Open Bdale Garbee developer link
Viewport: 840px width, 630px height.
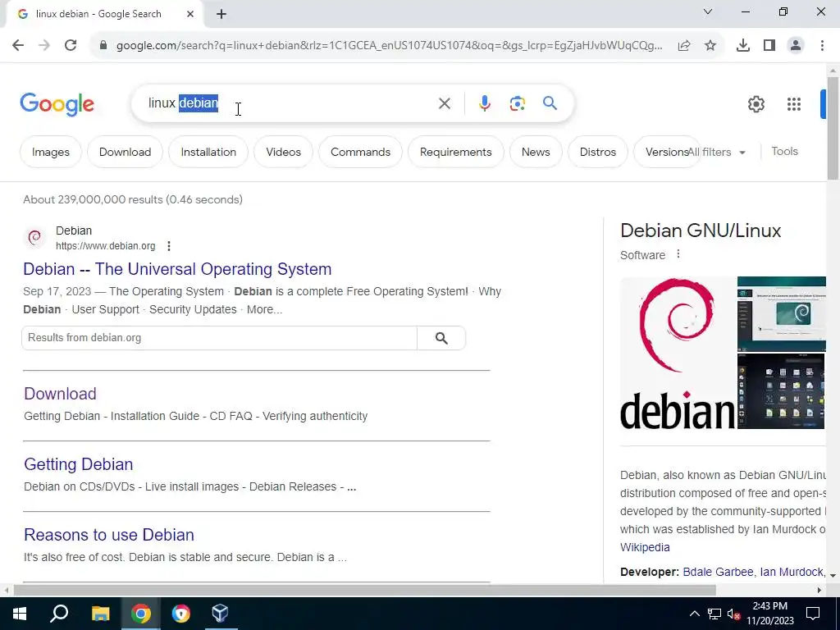718,572
